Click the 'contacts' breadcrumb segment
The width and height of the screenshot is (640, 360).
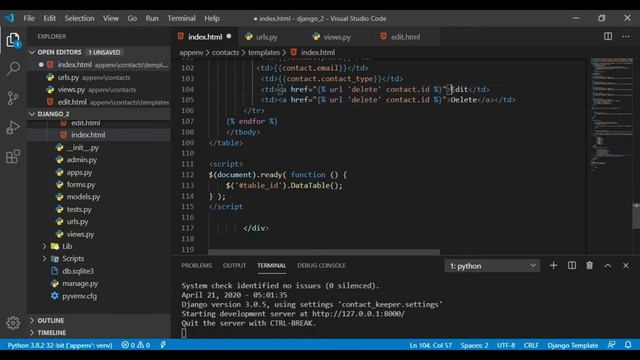pos(225,52)
